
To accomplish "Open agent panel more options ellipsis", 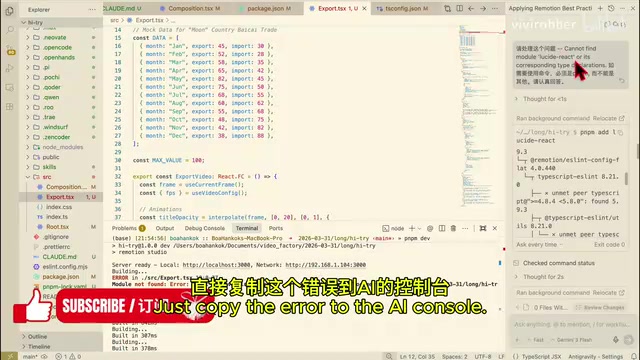I will click(x=622, y=8).
